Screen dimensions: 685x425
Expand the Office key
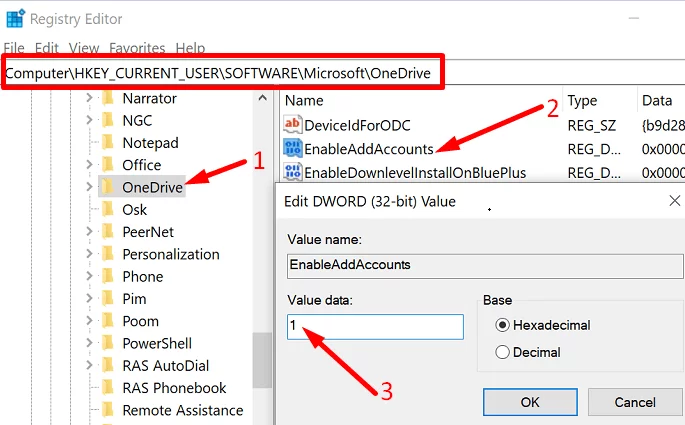point(89,165)
